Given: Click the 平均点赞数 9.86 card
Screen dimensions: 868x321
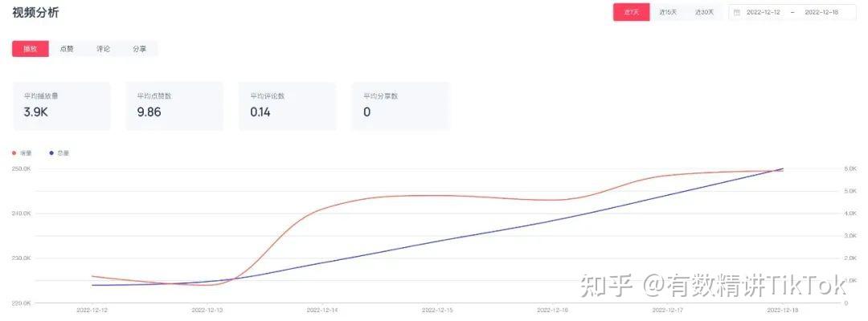Looking at the screenshot, I should [174, 105].
